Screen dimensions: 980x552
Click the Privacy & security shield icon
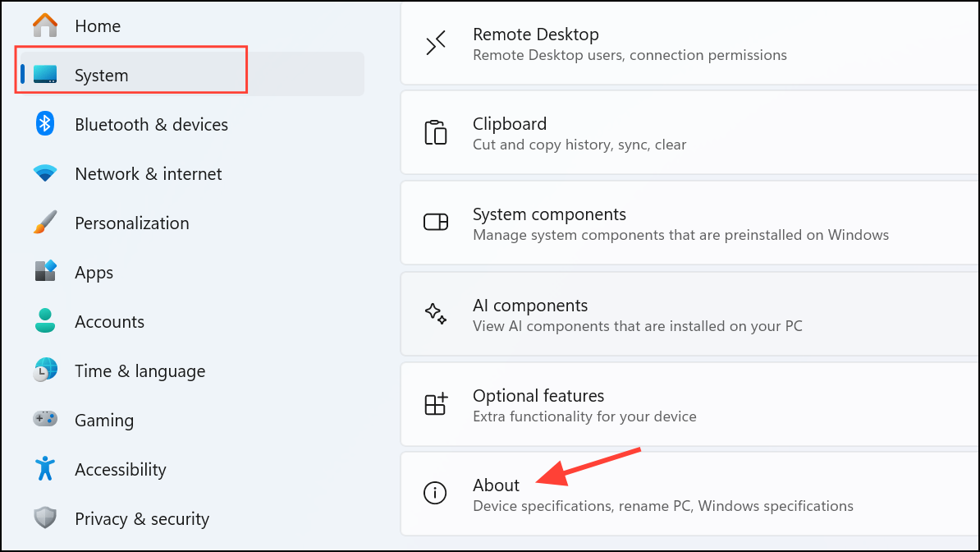tap(44, 518)
